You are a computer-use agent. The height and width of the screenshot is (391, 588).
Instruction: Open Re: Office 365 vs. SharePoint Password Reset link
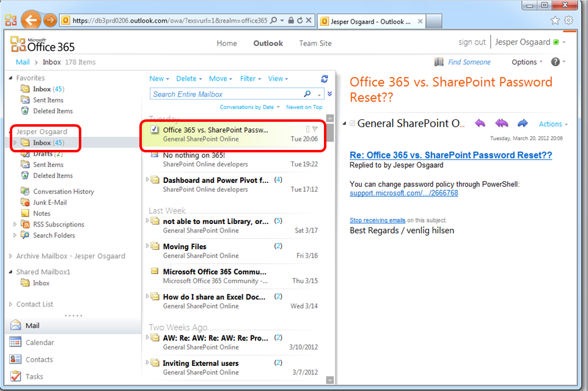(450, 155)
